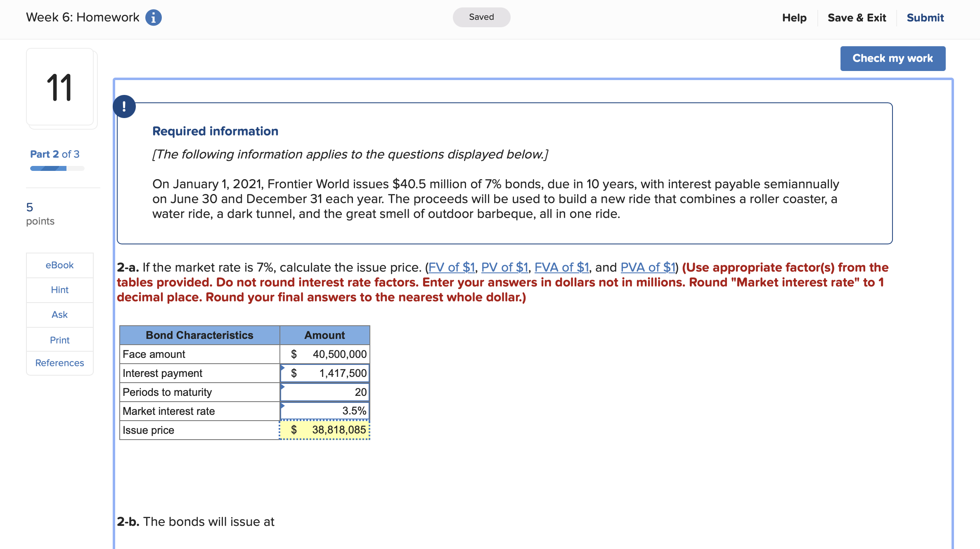The width and height of the screenshot is (980, 549).
Task: Click the exclamation icon on Required information box
Action: click(x=124, y=106)
